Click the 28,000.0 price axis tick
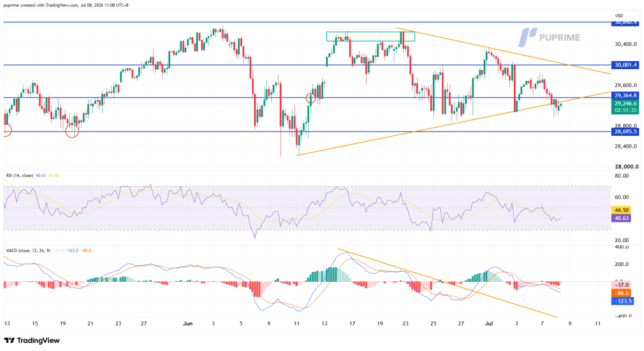 pyautogui.click(x=626, y=167)
